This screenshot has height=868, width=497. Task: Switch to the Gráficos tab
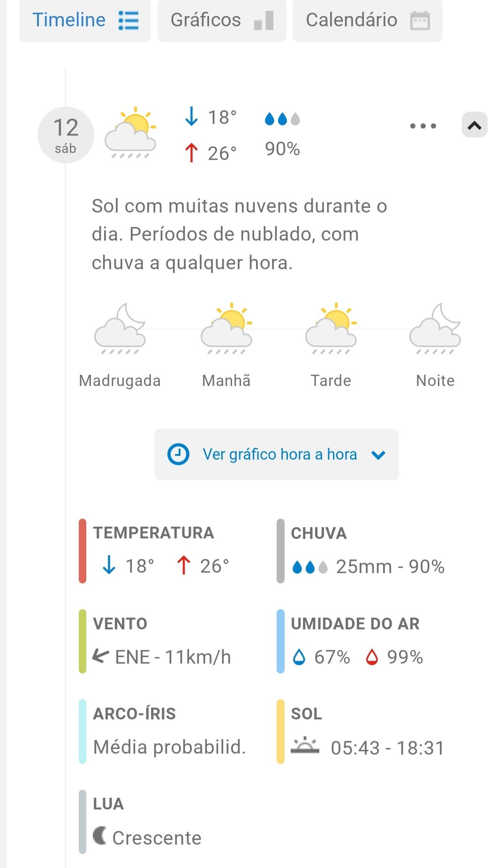[x=222, y=20]
